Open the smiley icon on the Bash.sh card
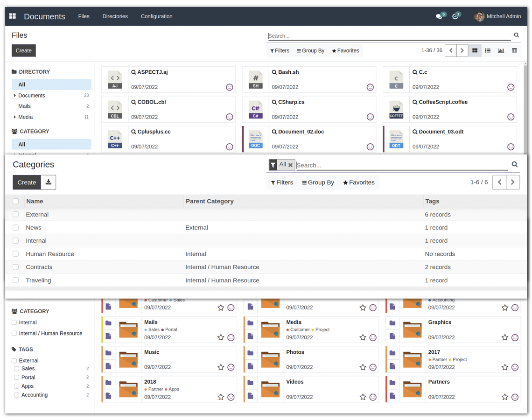 (x=370, y=87)
